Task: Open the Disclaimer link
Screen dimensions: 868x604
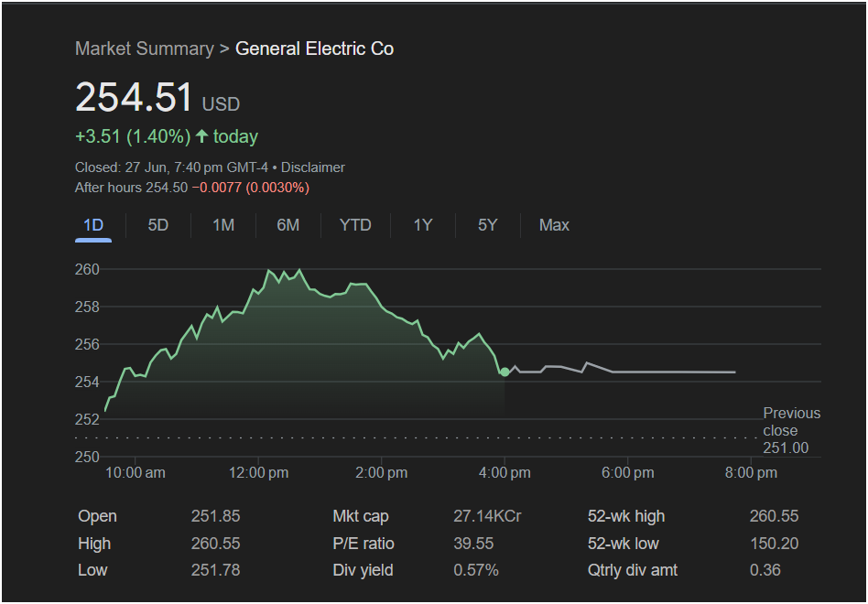Action: click(313, 167)
